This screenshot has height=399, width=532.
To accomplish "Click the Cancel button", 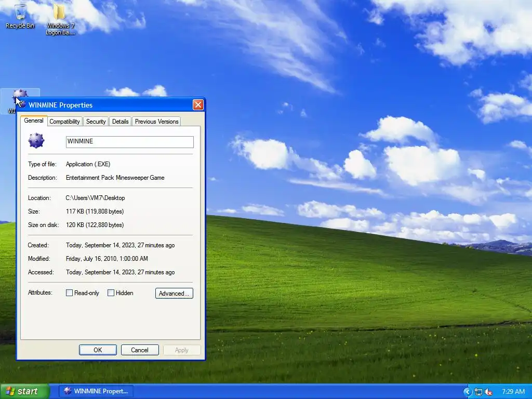I will 140,350.
